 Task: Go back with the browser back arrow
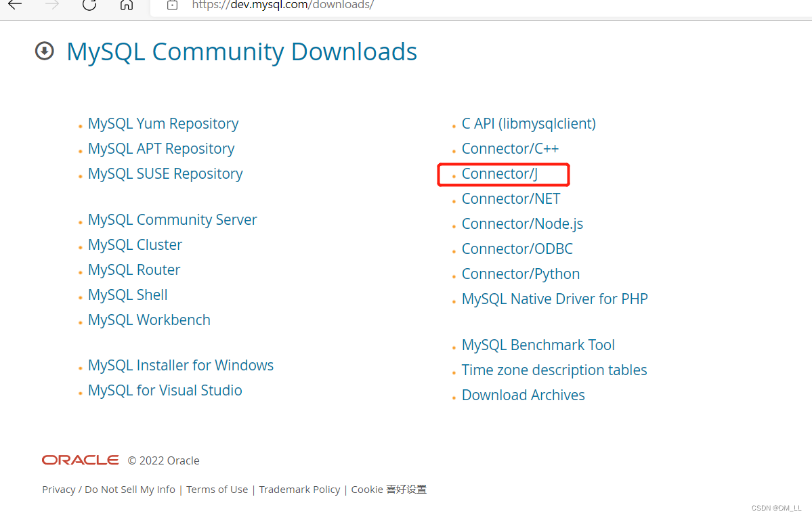[14, 5]
